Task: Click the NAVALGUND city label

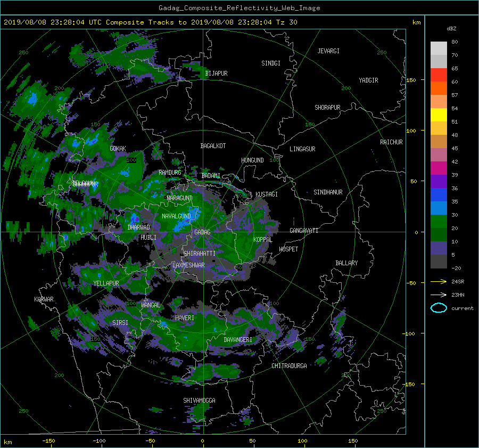Action: (x=176, y=216)
